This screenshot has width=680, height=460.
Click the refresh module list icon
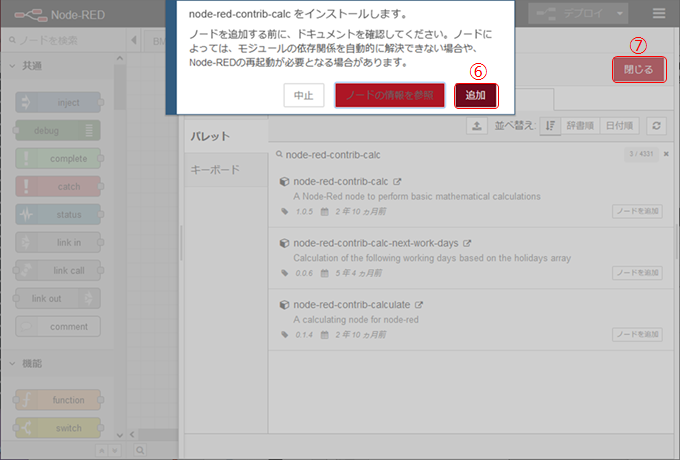point(656,126)
